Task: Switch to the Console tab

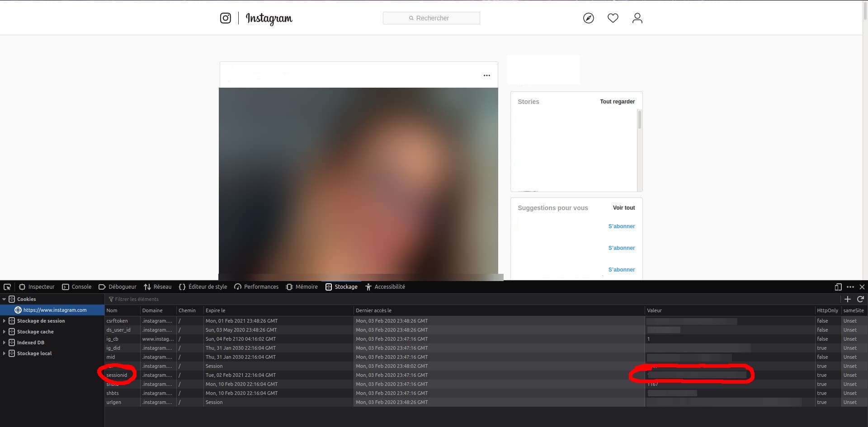Action: (x=77, y=287)
